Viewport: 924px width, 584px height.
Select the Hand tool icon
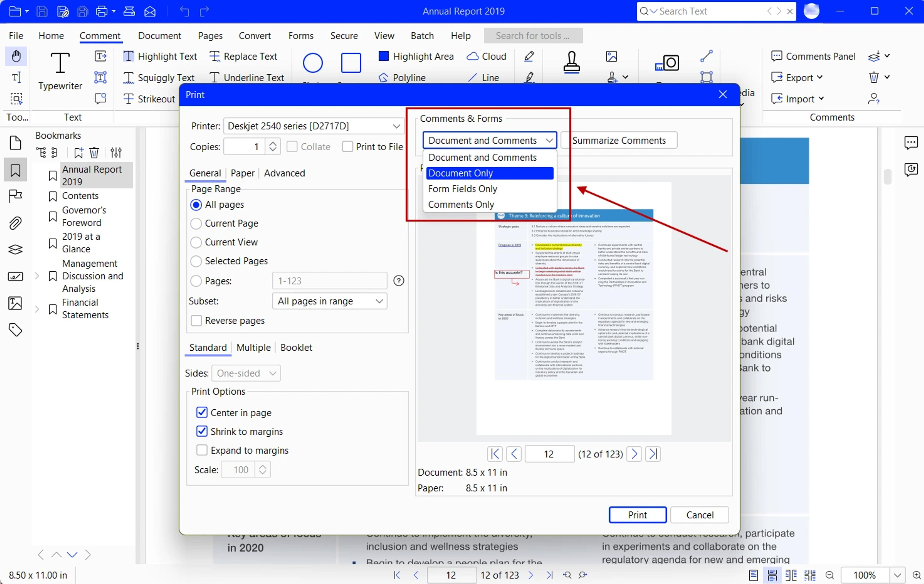coord(16,56)
